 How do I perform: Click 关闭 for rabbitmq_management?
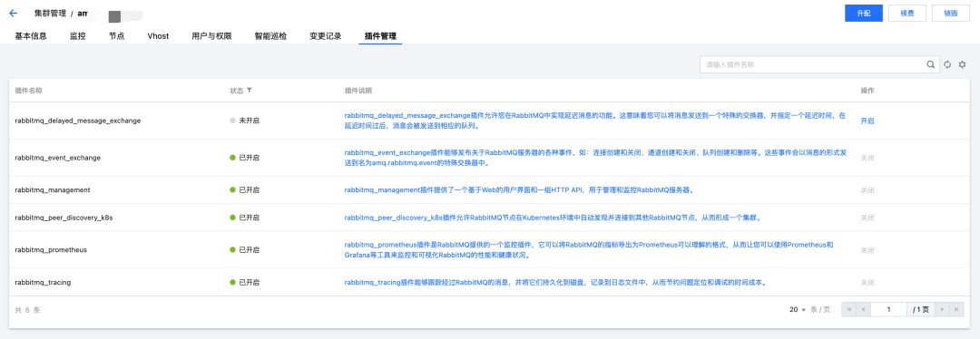(867, 189)
